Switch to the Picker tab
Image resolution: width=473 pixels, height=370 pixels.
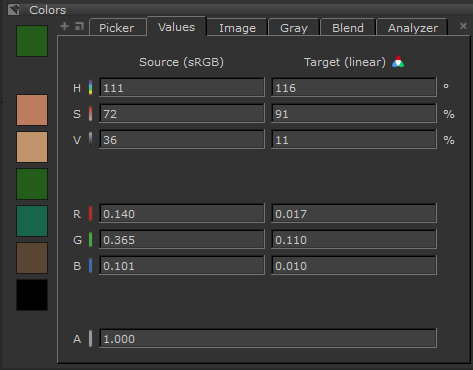[117, 27]
